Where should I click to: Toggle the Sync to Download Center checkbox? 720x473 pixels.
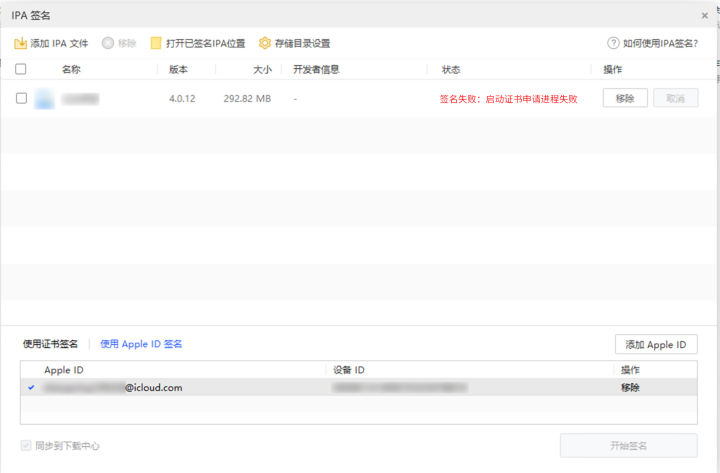[26, 445]
